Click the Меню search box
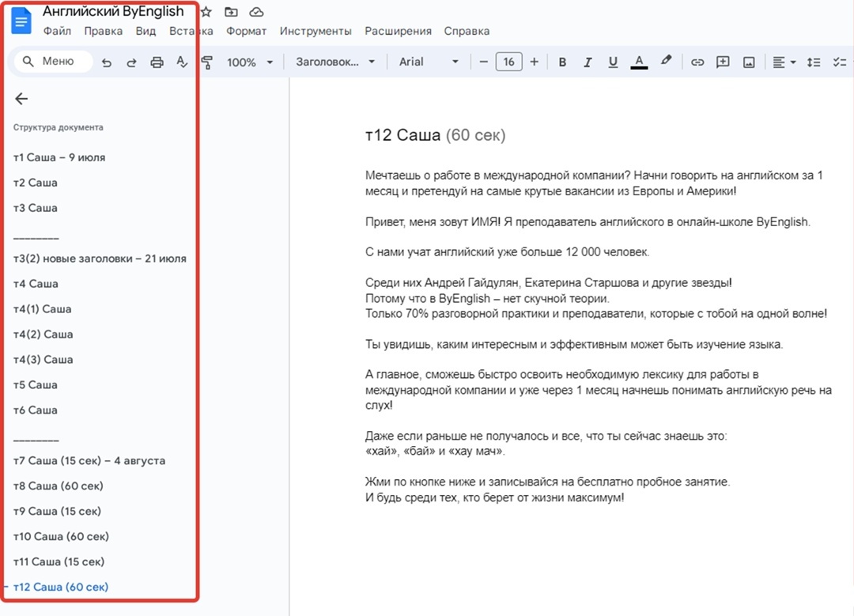 point(53,62)
